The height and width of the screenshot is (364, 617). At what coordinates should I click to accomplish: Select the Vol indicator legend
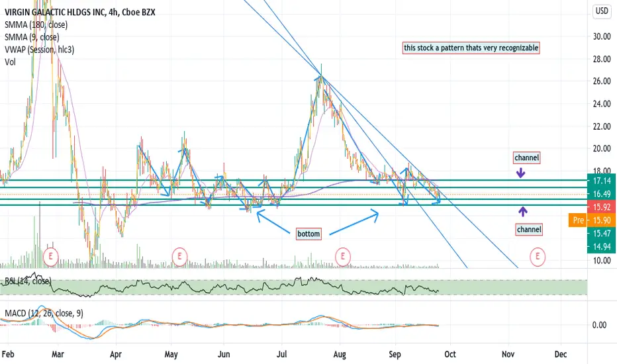coord(10,62)
